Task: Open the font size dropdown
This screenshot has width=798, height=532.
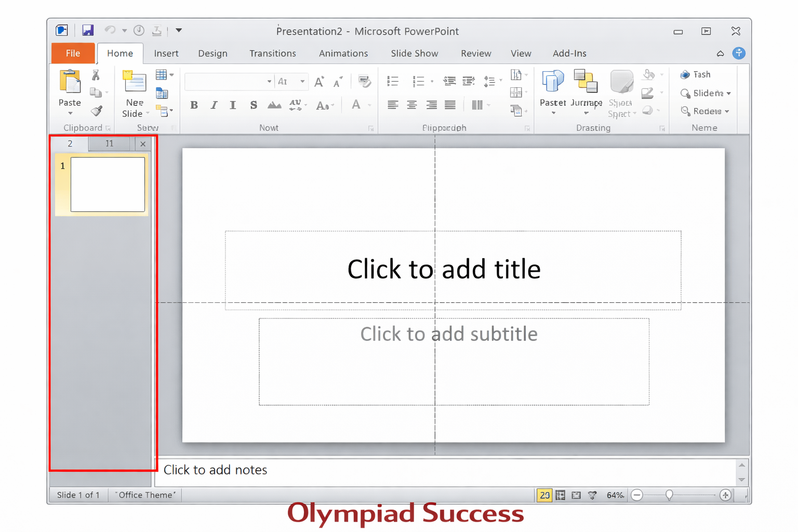Action: point(302,82)
